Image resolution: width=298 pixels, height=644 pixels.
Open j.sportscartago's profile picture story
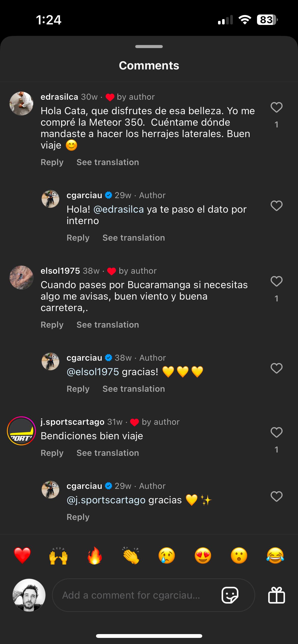tap(21, 431)
